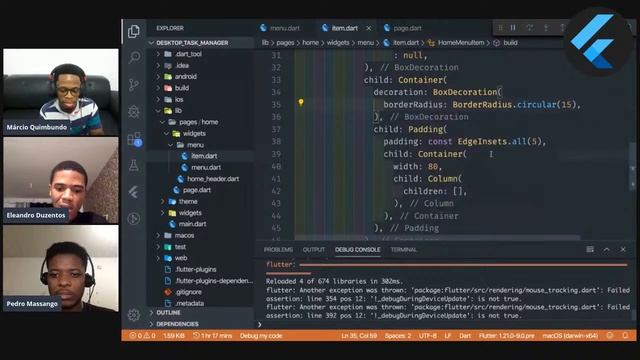Viewport: 640px width, 360px height.
Task: Open the Search view in activity bar
Action: pos(134,57)
